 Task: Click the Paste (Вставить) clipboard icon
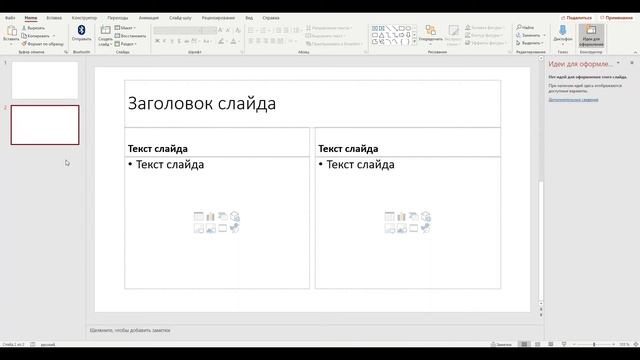tap(11, 31)
